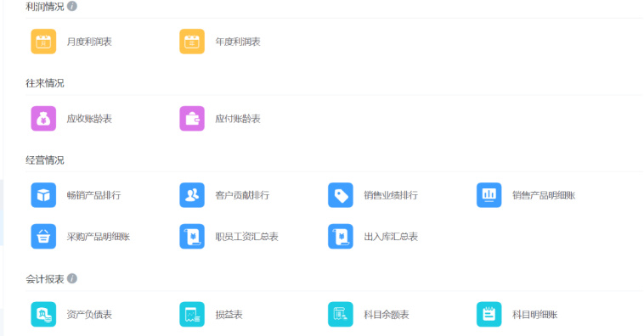Open the 资产负债表 teal icon
644x336 pixels.
coord(43,314)
